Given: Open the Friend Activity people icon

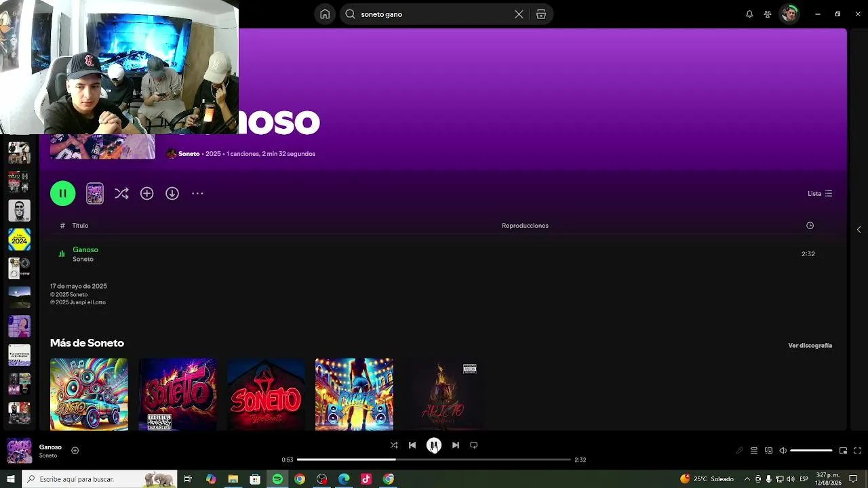Looking at the screenshot, I should [768, 14].
